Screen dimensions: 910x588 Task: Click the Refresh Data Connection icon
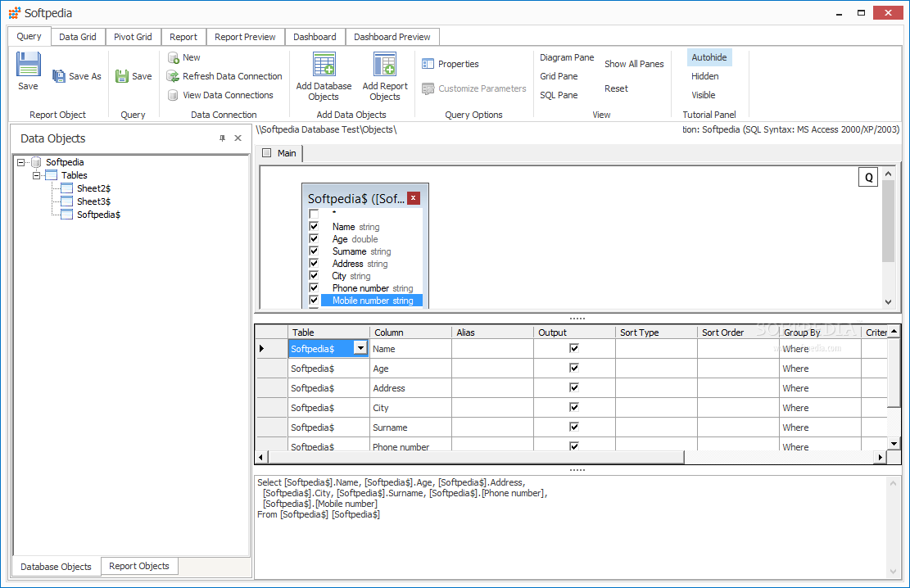coord(172,76)
